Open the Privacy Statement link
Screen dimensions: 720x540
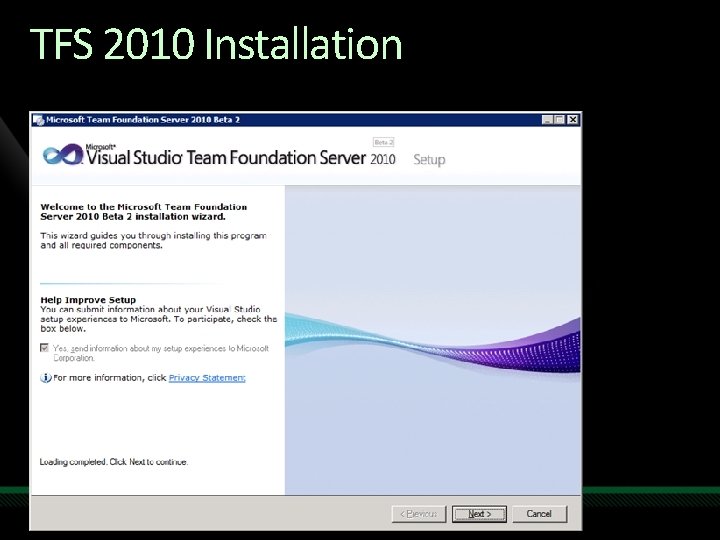pos(207,378)
